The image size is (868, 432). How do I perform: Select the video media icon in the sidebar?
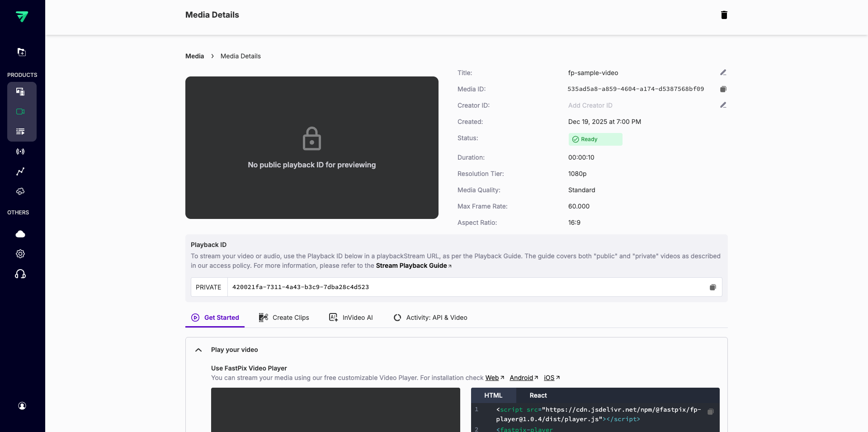(x=20, y=111)
